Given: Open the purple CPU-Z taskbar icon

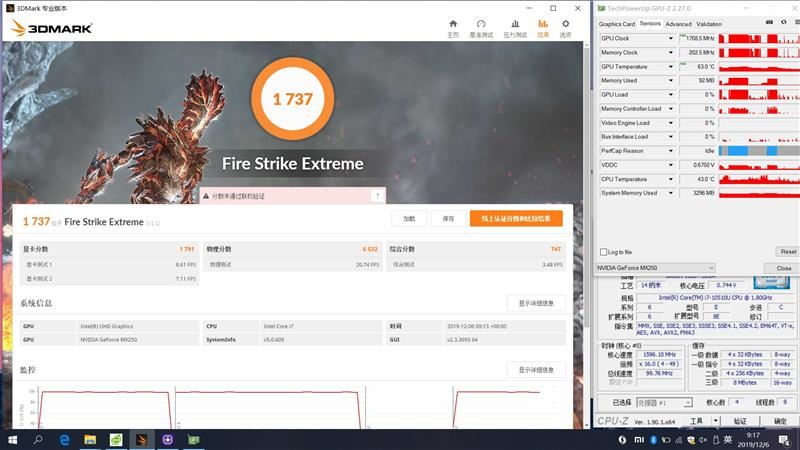Looking at the screenshot, I should 168,440.
